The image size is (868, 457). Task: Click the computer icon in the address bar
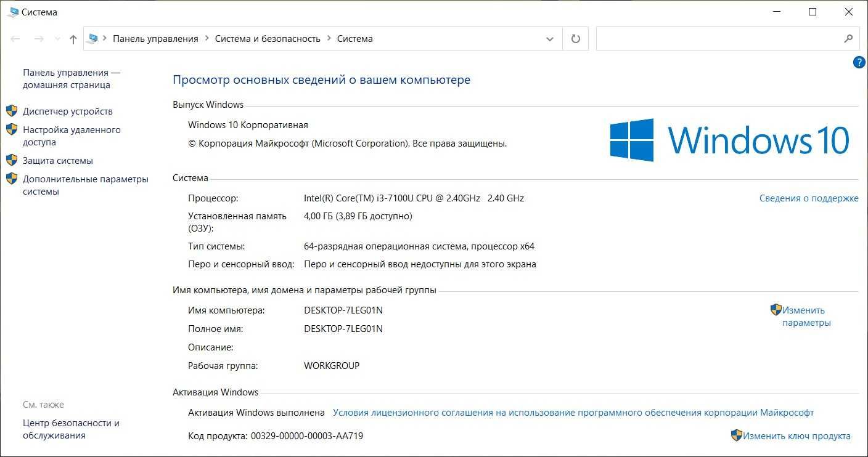tap(93, 38)
